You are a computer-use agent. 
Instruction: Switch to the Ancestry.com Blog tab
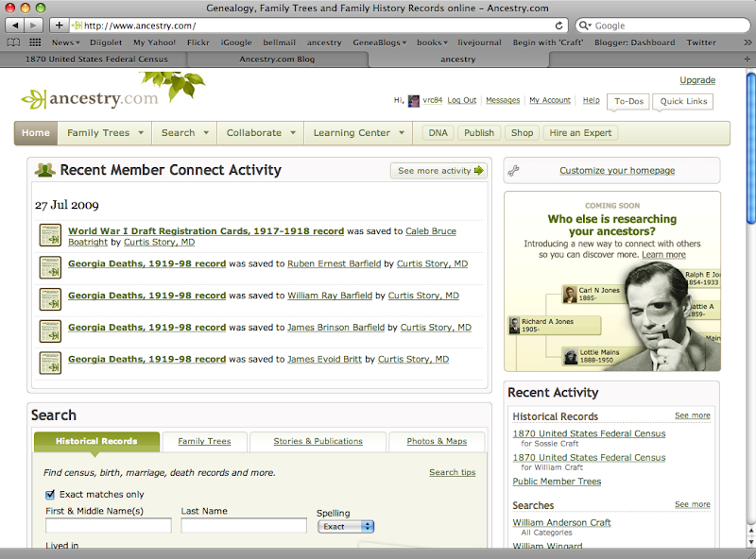[x=277, y=59]
